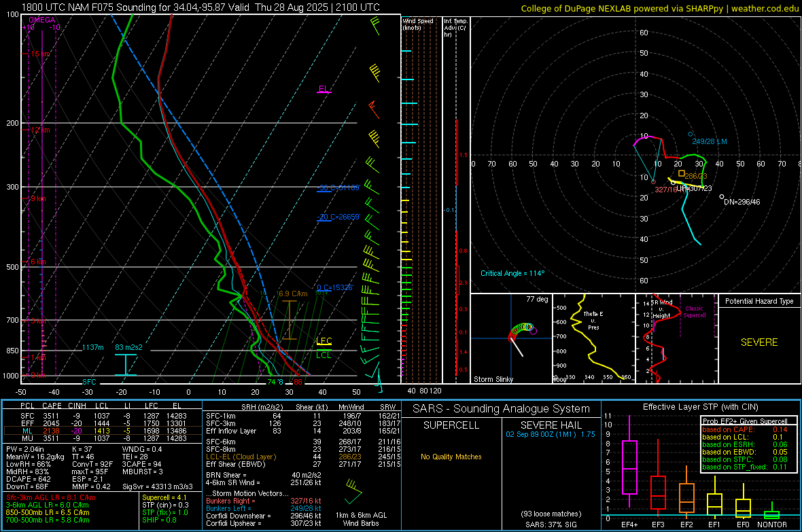Click the 'based on LCL: 0.1' line
This screenshot has width=802, height=532.
743,437
